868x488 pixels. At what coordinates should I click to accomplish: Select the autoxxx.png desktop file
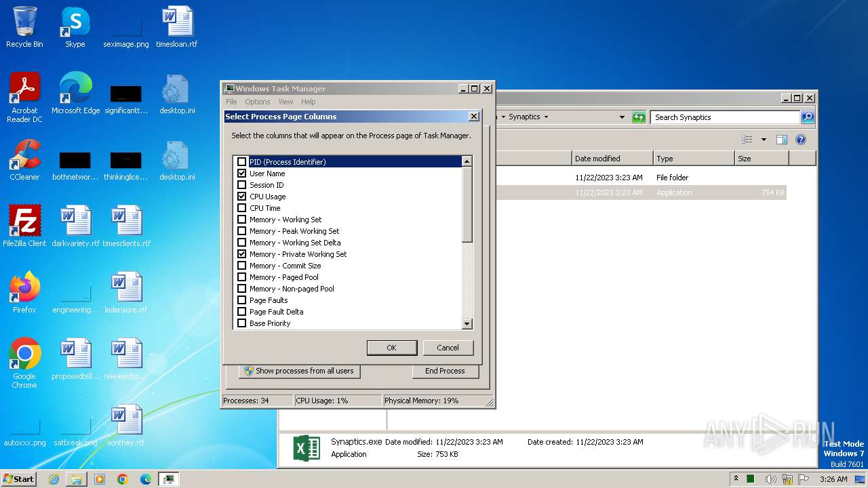(24, 434)
